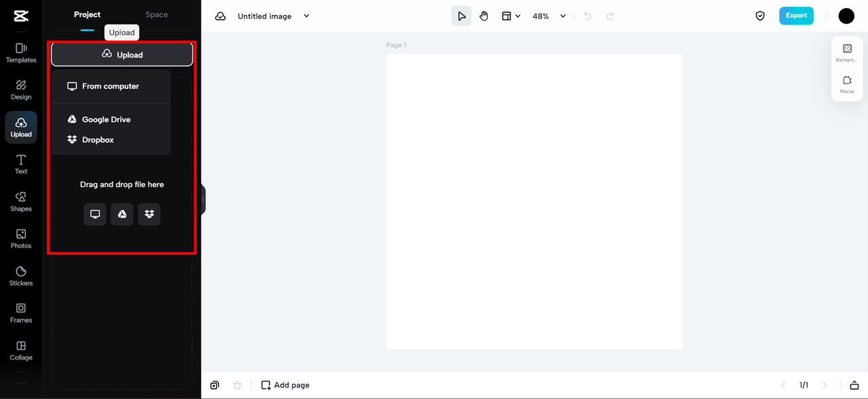Open the Photos panel
Screen dimensions: 868x399
pyautogui.click(x=21, y=239)
